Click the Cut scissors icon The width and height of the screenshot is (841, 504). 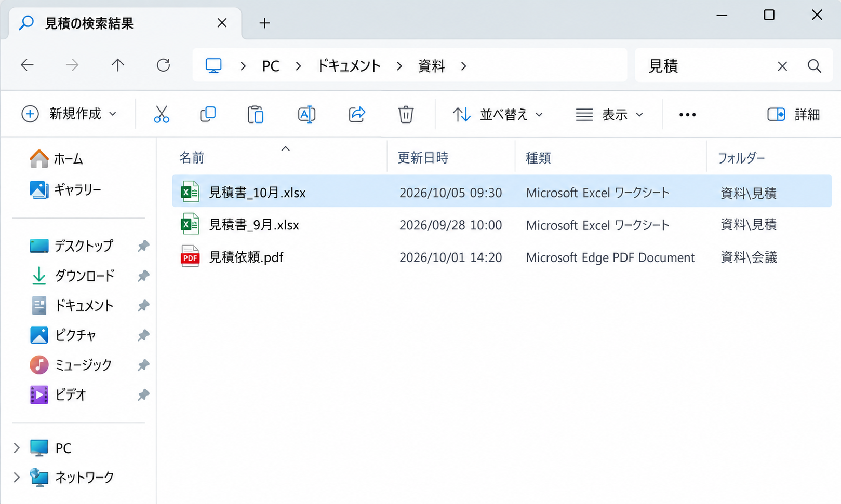(162, 114)
